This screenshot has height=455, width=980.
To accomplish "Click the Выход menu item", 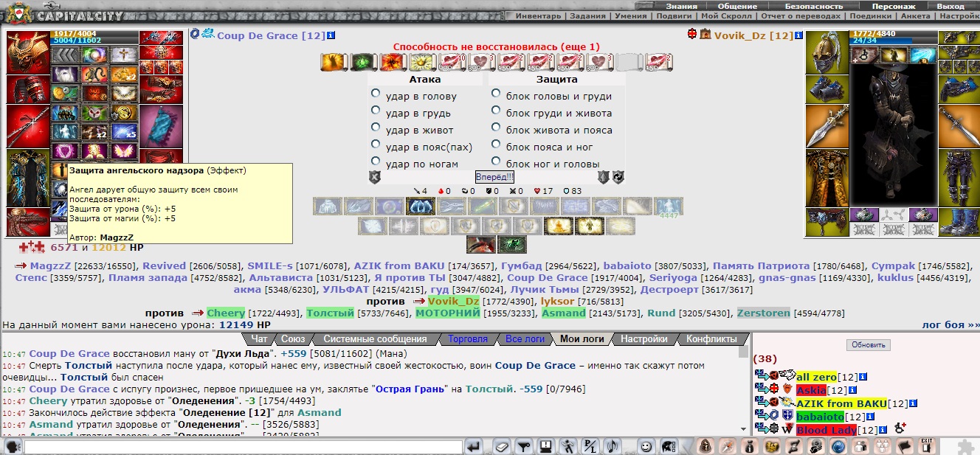I will [950, 6].
